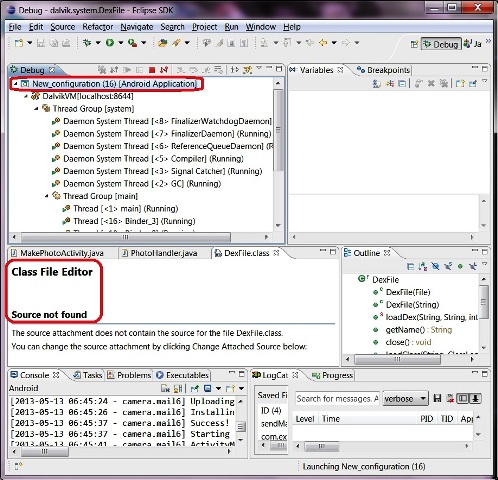Click Remove All Breakpoints icon in Variables toolbar
This screenshot has height=480, width=498.
click(x=443, y=83)
